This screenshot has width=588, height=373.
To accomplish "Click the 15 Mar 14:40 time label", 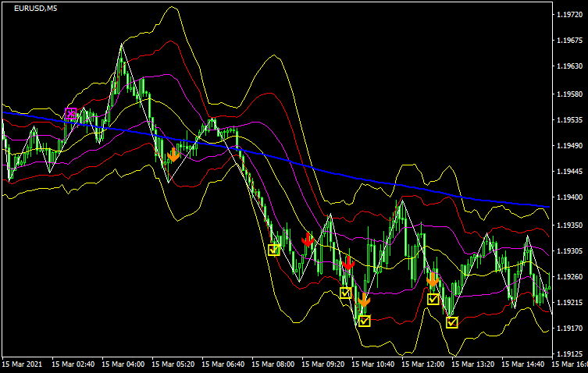I will (523, 364).
